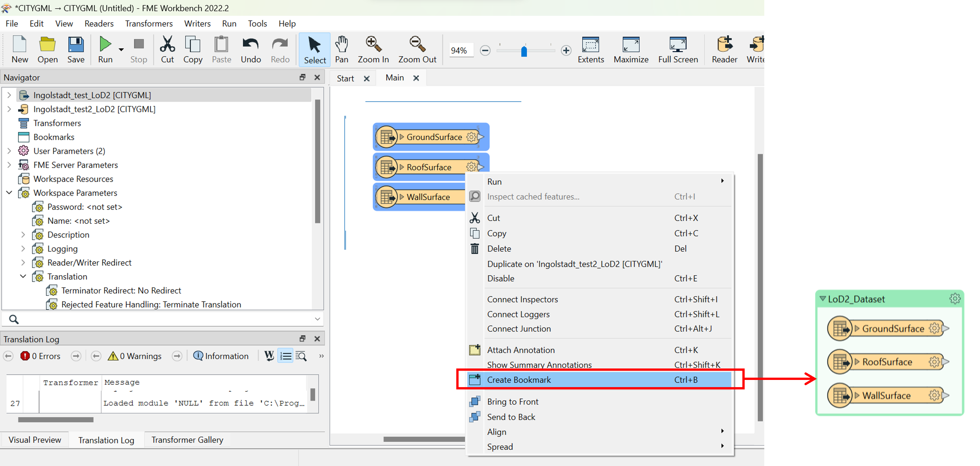Undo the last action via toolbar
This screenshot has height=466, width=980.
[x=251, y=49]
